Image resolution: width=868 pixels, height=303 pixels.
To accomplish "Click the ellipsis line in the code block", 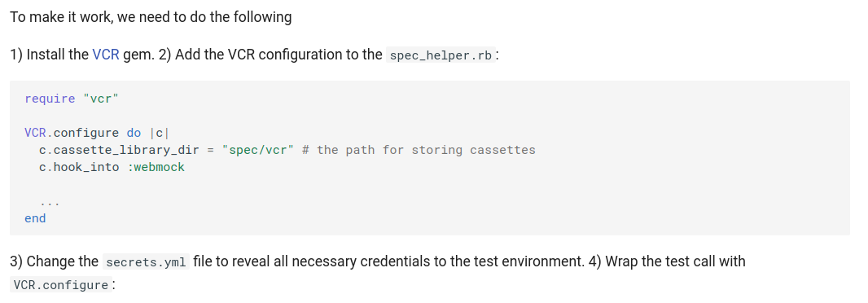I will (x=50, y=204).
